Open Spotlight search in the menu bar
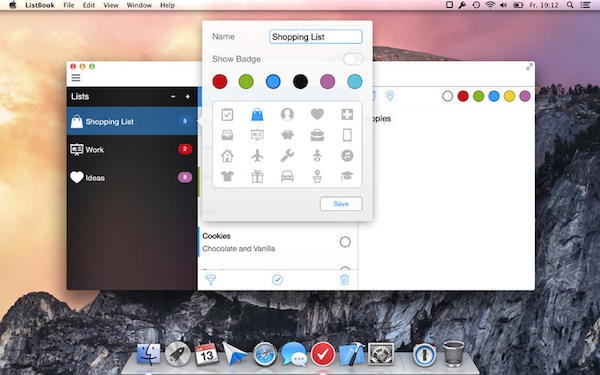This screenshot has width=600, height=375. pos(570,5)
